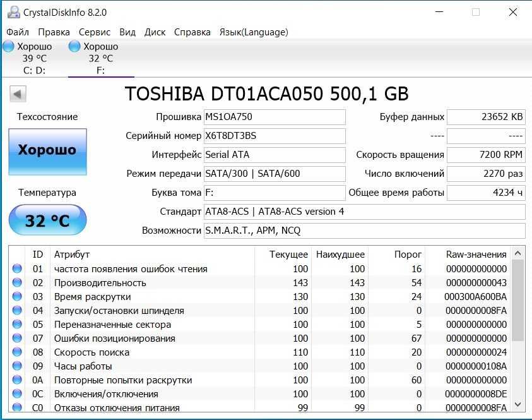Click the Порог column header
Screen dimensions: 532x420
(396, 255)
